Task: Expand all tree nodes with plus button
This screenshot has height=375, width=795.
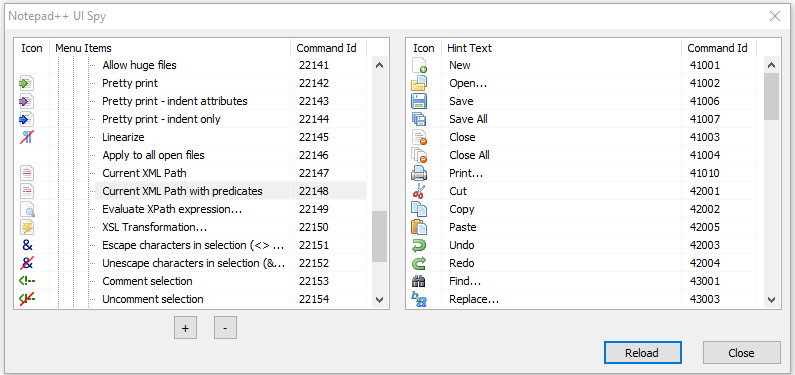Action: pyautogui.click(x=185, y=328)
